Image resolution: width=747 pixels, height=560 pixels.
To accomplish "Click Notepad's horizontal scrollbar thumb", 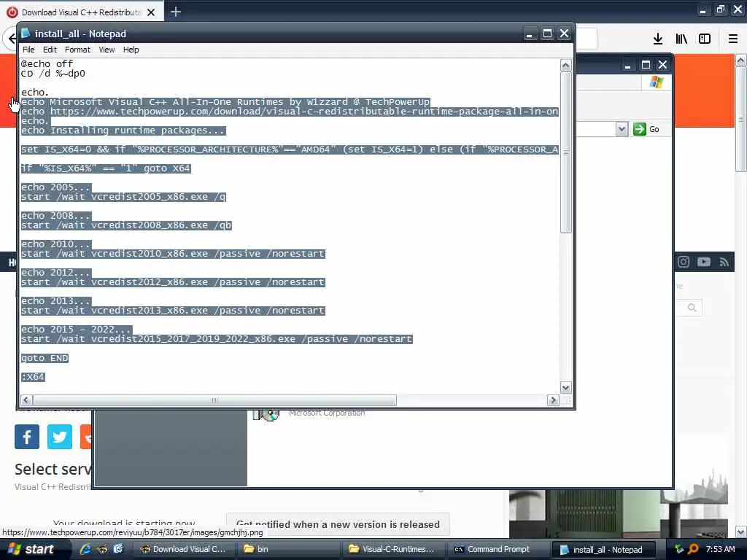I will pos(214,400).
